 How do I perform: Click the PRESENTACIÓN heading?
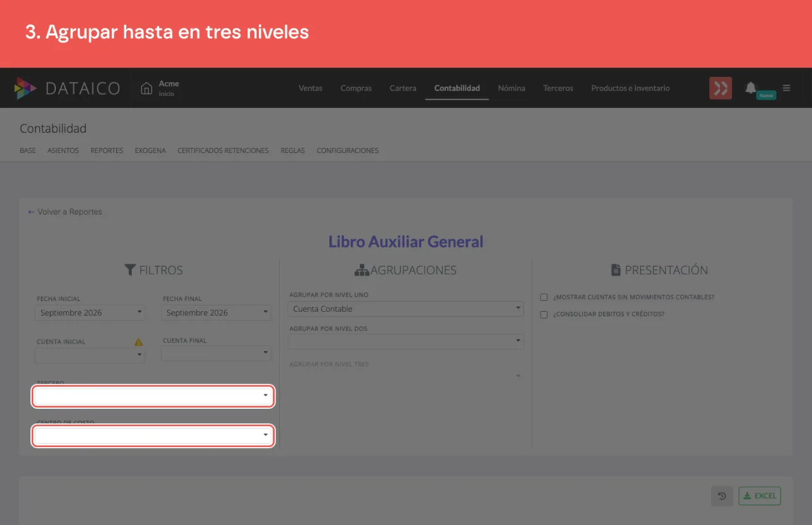[659, 270]
